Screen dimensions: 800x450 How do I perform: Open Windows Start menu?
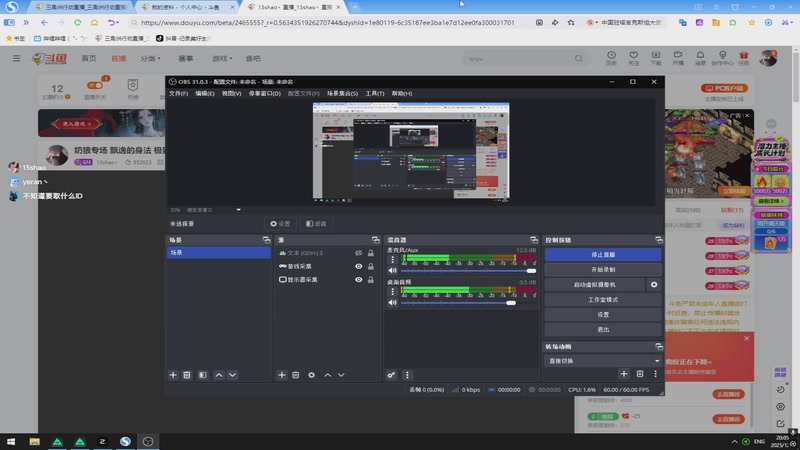pyautogui.click(x=11, y=441)
